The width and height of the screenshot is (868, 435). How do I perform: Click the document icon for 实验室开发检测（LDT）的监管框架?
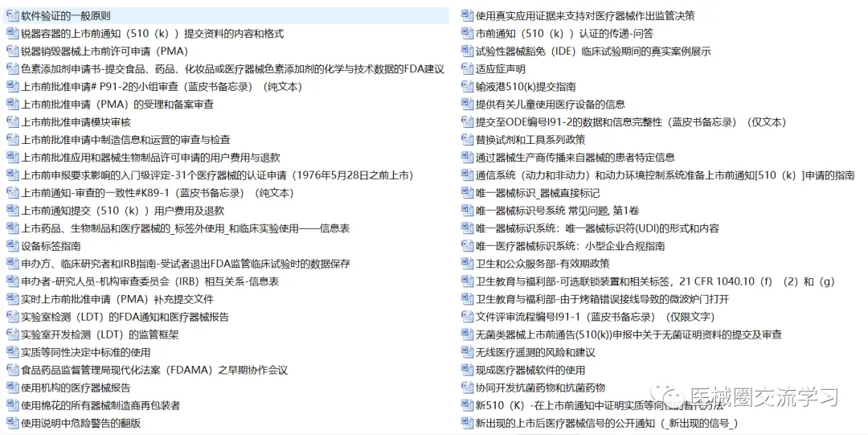12,334
